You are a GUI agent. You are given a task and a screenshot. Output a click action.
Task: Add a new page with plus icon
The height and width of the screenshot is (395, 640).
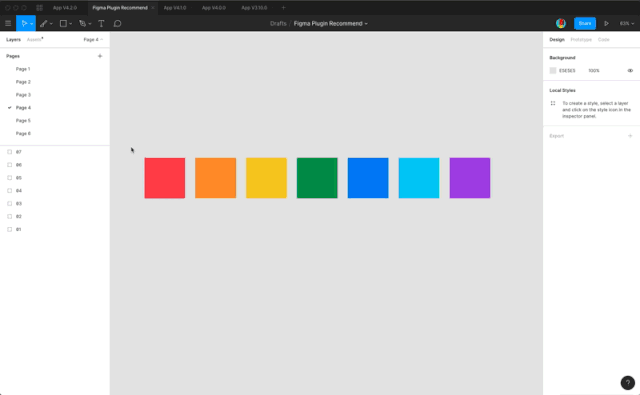point(100,56)
